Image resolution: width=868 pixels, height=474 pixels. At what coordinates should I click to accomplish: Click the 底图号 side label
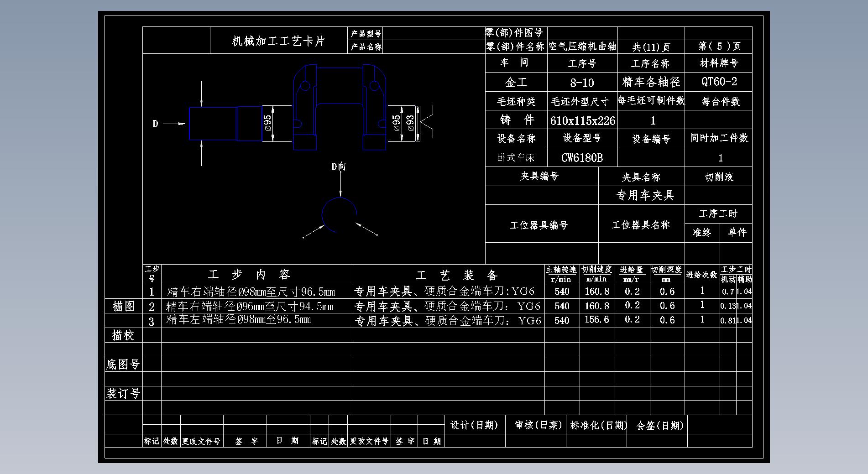tap(123, 364)
